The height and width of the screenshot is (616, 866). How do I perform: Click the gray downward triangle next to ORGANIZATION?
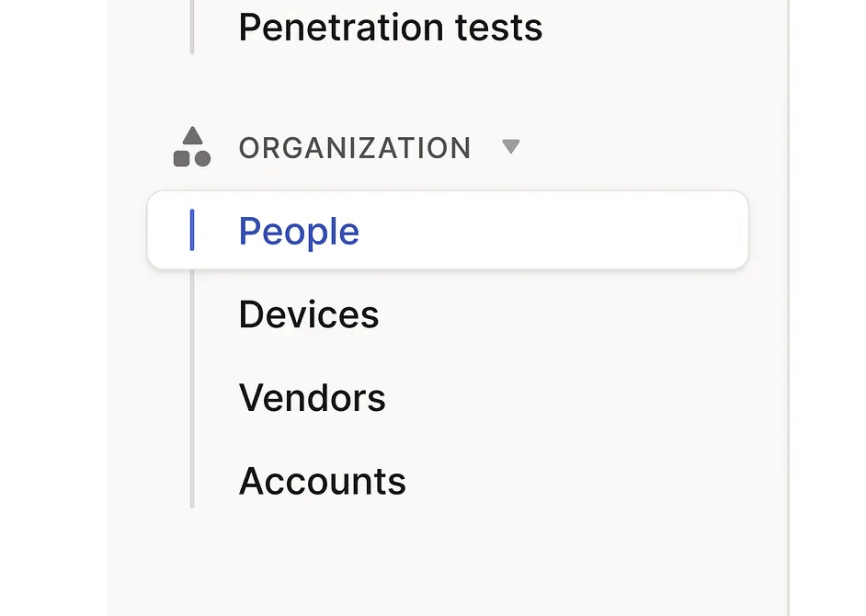click(x=511, y=146)
